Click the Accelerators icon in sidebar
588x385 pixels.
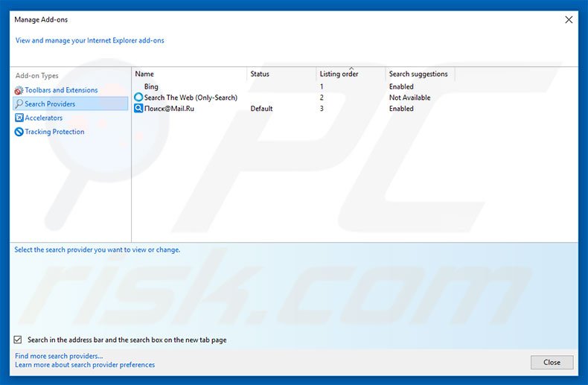click(x=19, y=118)
